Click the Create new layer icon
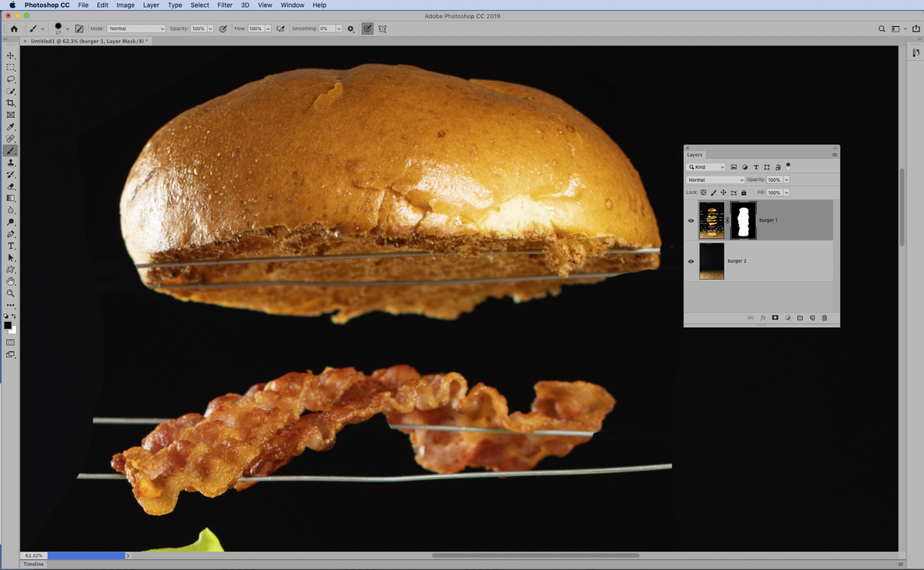This screenshot has width=924, height=570. 812,317
